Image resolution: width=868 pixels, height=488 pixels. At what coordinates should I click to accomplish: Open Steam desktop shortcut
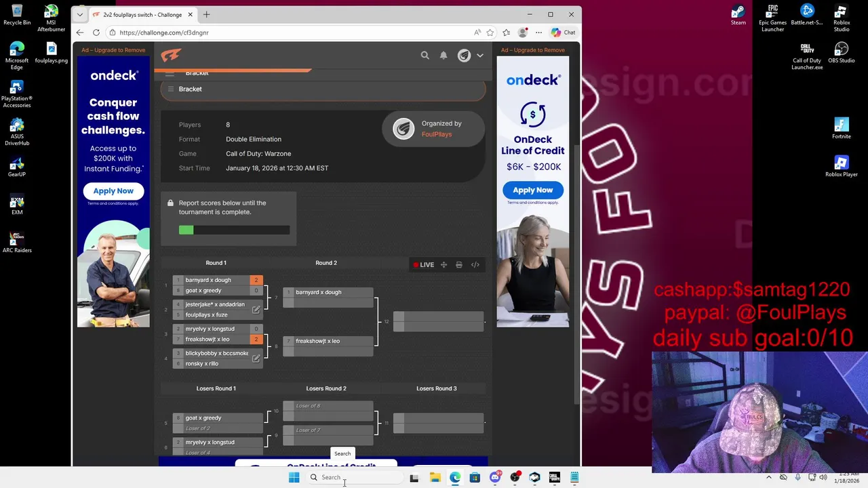(x=738, y=16)
